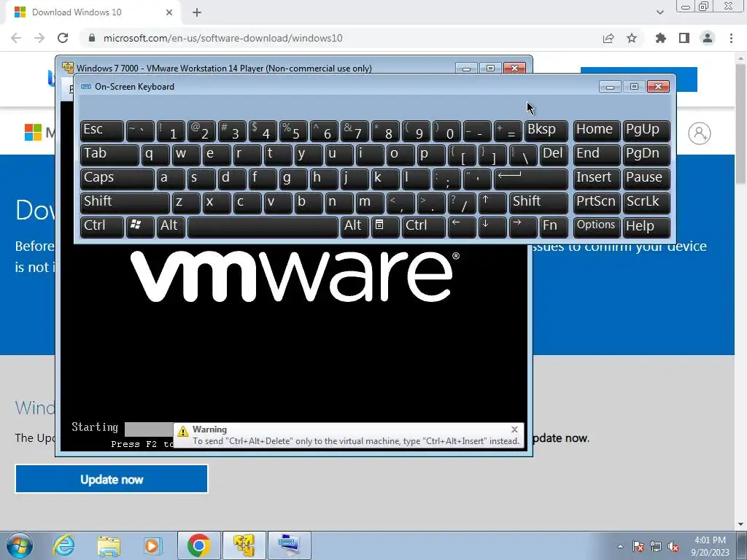Close the Download Windows 10 tab
The height and width of the screenshot is (560, 747).
pyautogui.click(x=169, y=12)
